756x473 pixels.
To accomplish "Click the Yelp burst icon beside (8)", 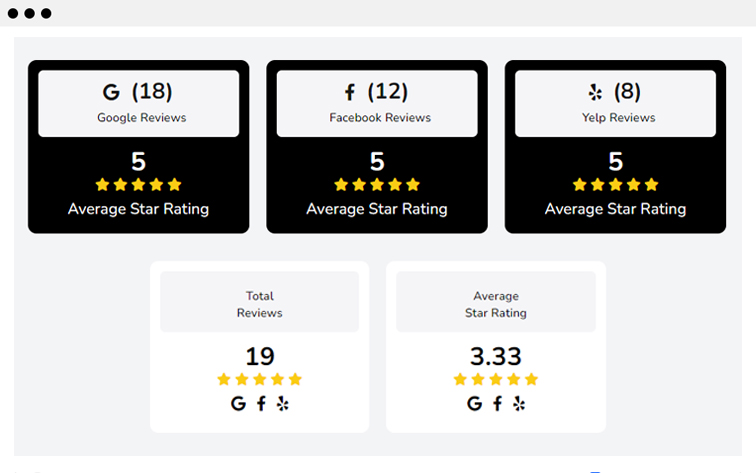I will [x=595, y=92].
